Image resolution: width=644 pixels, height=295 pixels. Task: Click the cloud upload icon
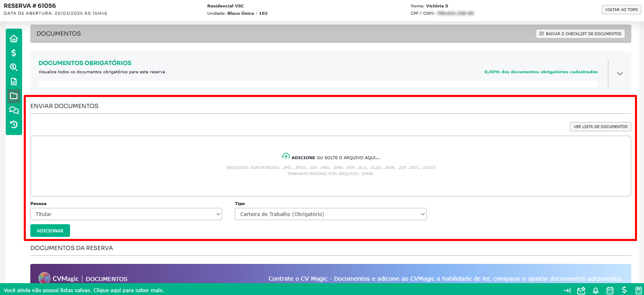point(286,156)
